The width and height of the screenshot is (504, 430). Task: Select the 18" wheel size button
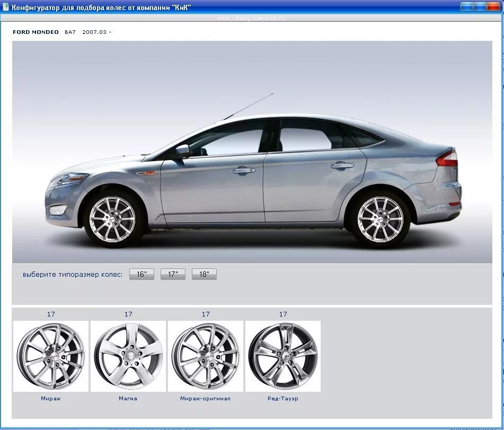(204, 274)
